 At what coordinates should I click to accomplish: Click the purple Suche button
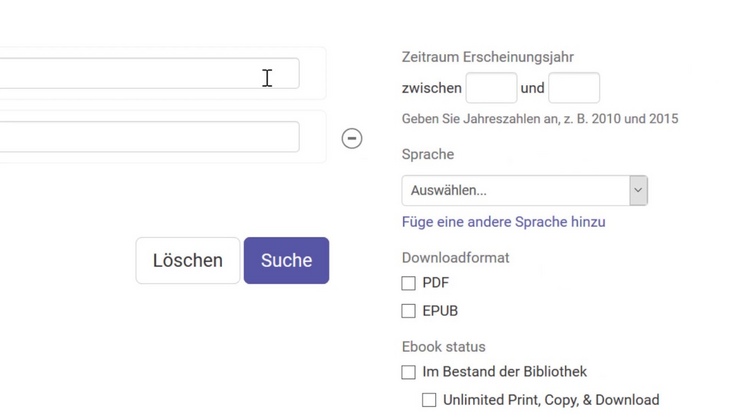point(286,260)
